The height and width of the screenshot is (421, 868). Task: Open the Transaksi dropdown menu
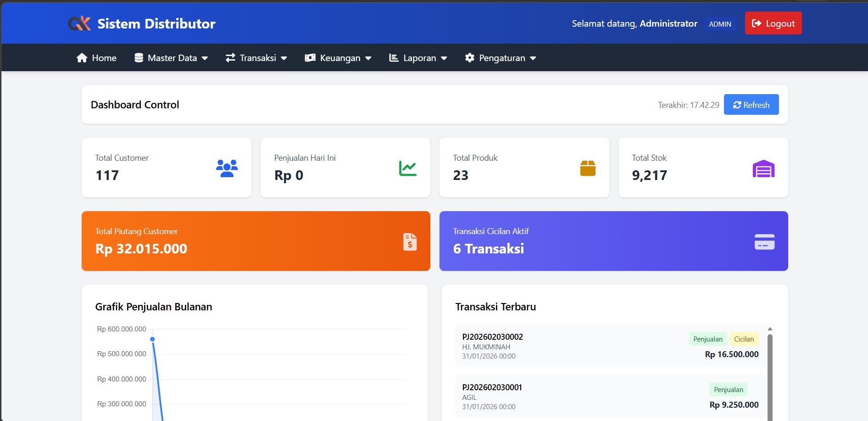coord(256,58)
